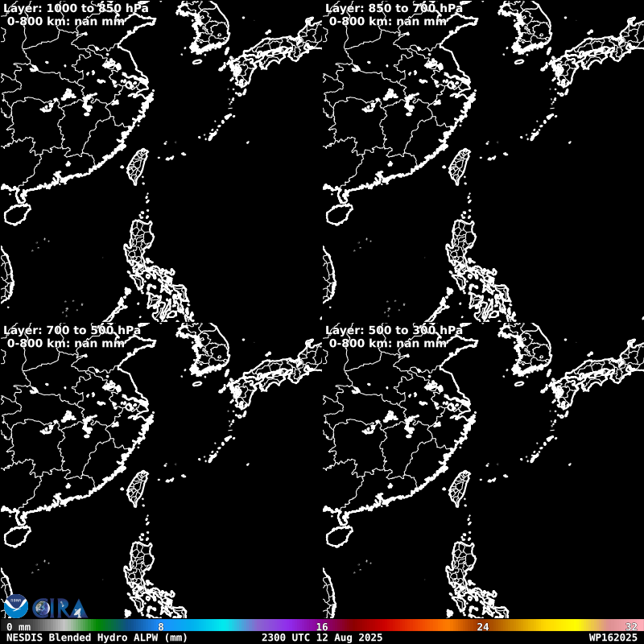Select the 'Layer: 1000 to 850 hPa' label

coord(76,8)
